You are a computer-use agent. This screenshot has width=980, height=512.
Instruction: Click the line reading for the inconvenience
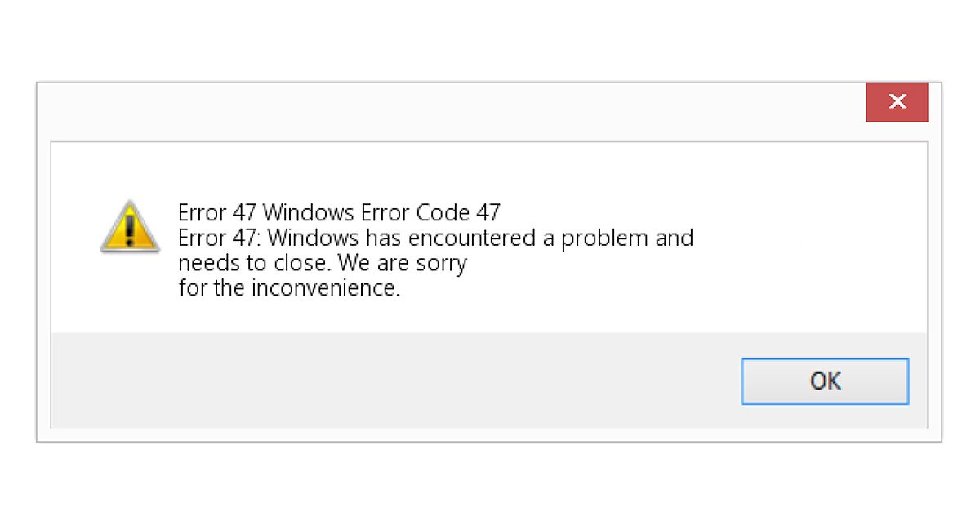pos(289,287)
